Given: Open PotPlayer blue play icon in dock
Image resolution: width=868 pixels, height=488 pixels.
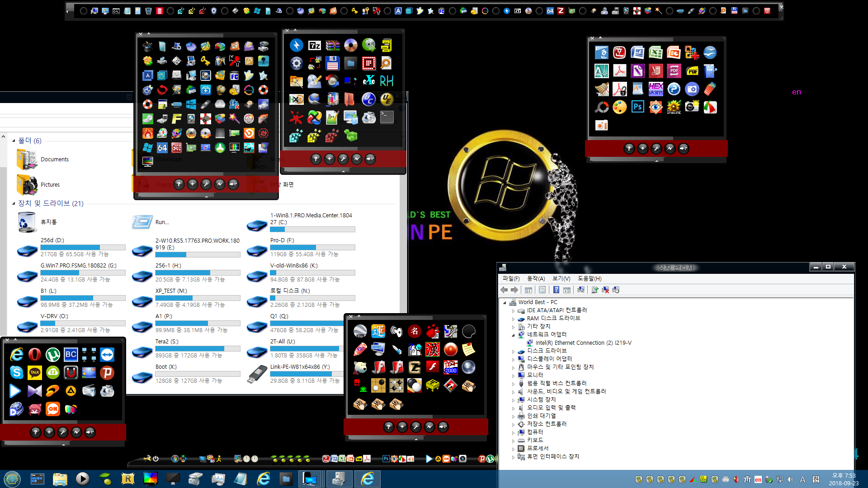Looking at the screenshot, I should 15,391.
